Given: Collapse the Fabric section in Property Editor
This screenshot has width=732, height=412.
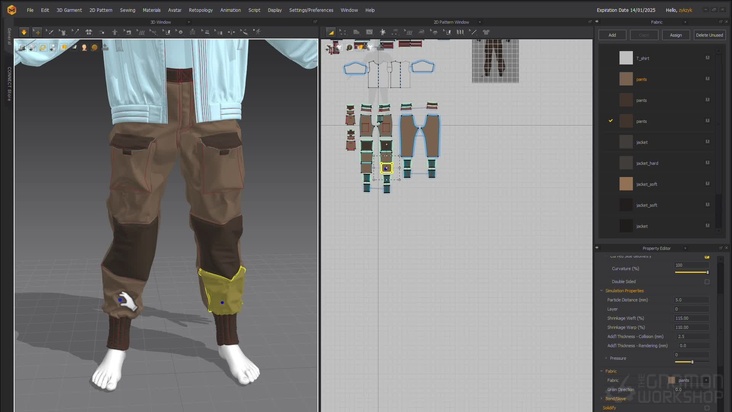Looking at the screenshot, I should tap(602, 371).
